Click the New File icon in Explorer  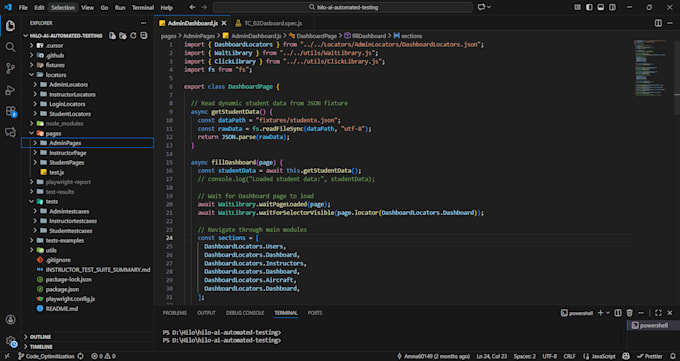[112, 36]
